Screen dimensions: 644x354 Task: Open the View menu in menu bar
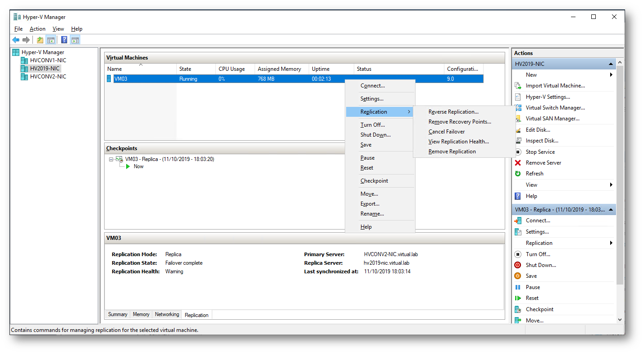[x=58, y=29]
